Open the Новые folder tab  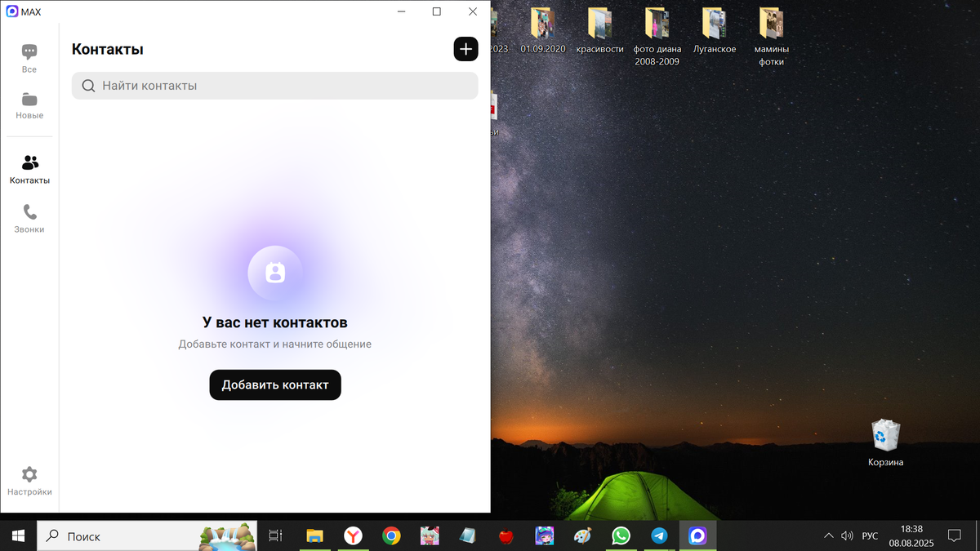tap(29, 106)
